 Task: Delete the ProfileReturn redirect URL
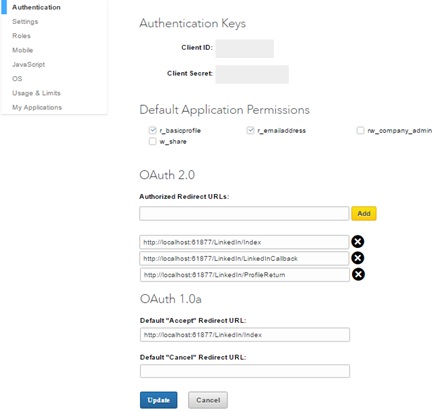[x=358, y=274]
